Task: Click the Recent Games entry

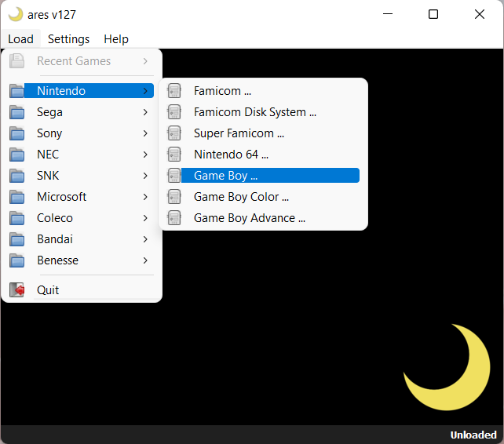Action: 82,61
